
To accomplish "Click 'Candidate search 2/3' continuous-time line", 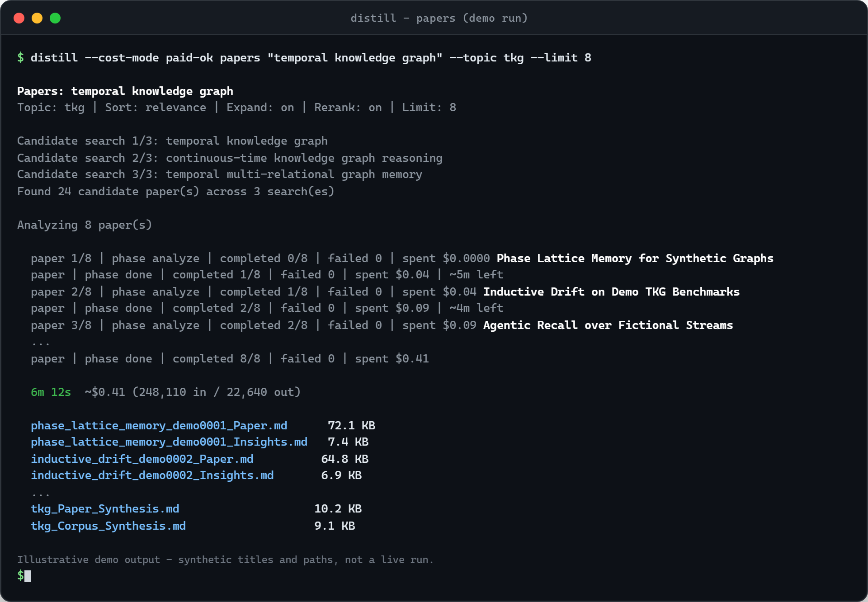I will [x=230, y=158].
